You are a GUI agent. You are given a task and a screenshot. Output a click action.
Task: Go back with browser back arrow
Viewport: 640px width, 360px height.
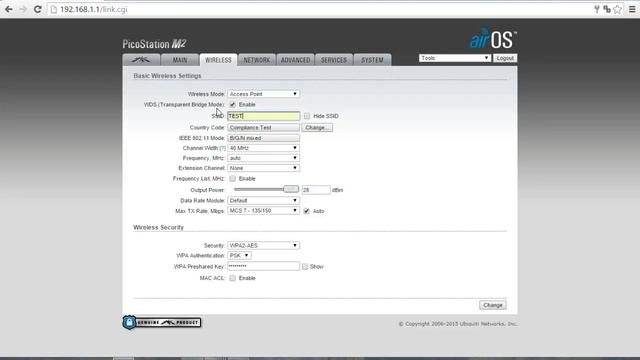[x=9, y=9]
